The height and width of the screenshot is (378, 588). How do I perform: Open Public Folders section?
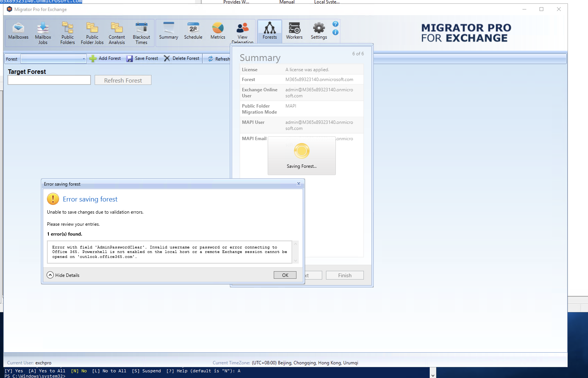click(67, 33)
